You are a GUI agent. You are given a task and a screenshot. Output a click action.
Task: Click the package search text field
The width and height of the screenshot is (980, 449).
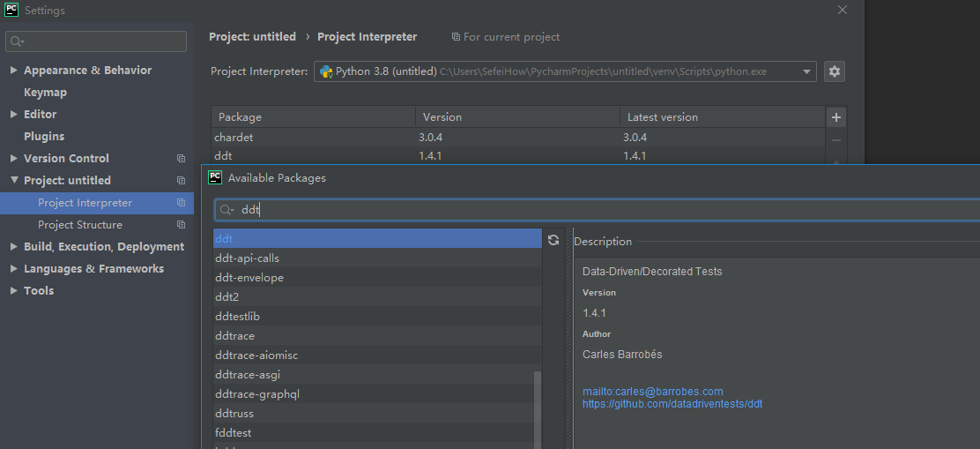[x=599, y=210]
